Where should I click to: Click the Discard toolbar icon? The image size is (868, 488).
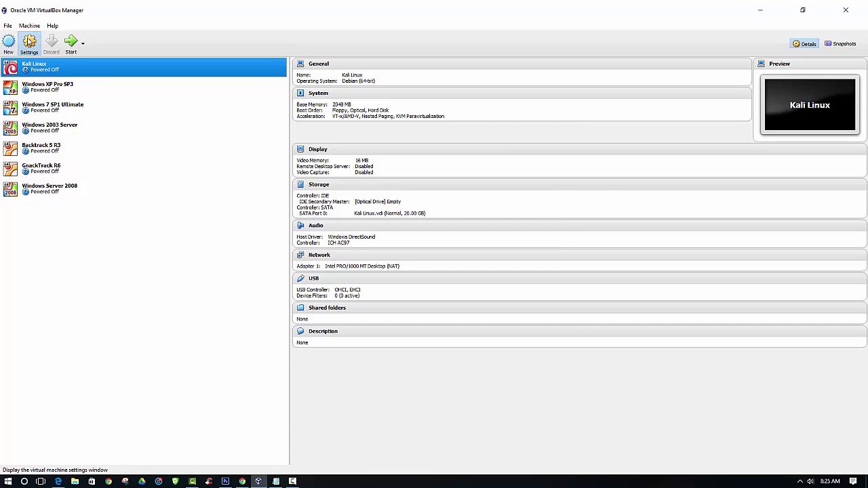52,44
